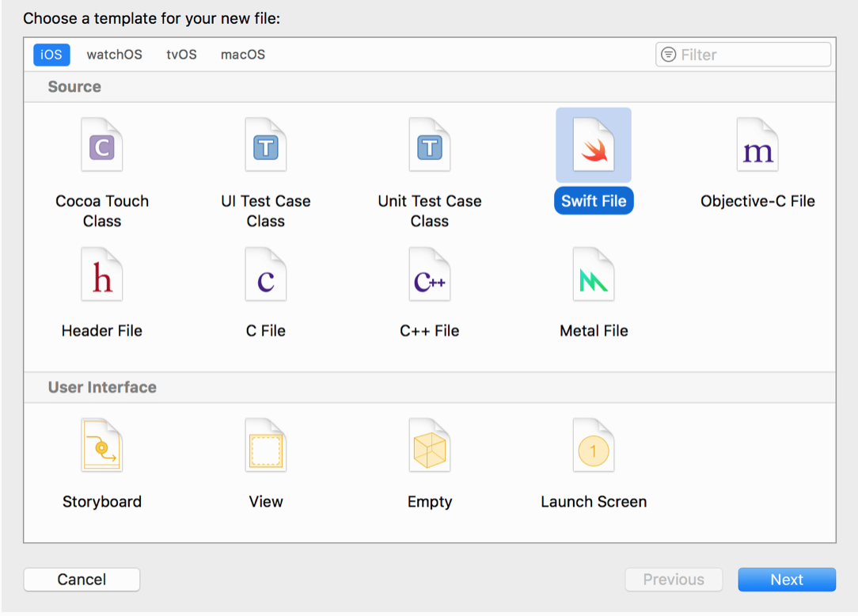
Task: Choose the Objective-C File icon
Action: pyautogui.click(x=757, y=146)
